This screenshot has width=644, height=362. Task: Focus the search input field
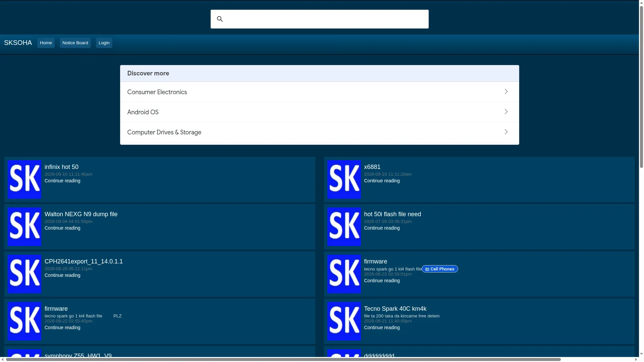pyautogui.click(x=320, y=19)
